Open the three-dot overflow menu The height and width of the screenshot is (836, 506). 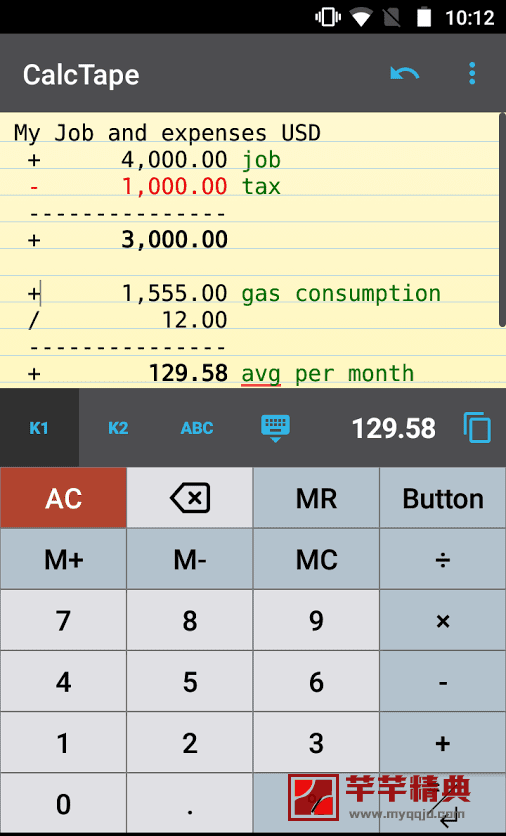(472, 74)
